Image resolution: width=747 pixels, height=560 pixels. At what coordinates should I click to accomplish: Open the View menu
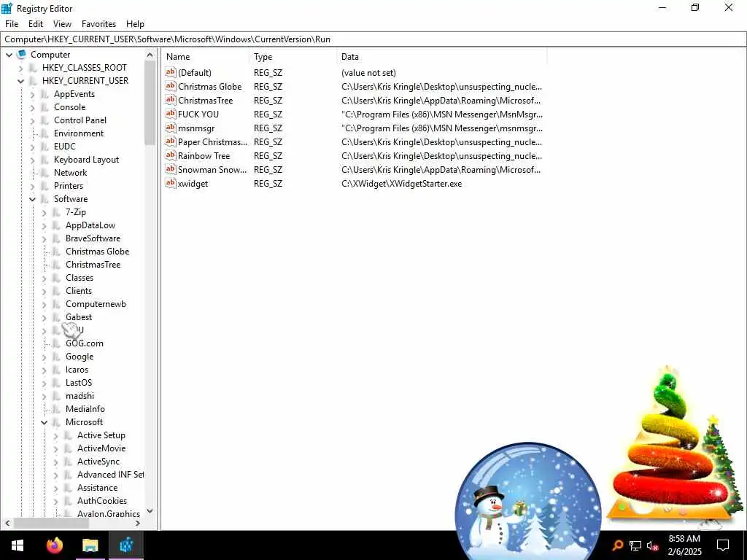tap(62, 24)
